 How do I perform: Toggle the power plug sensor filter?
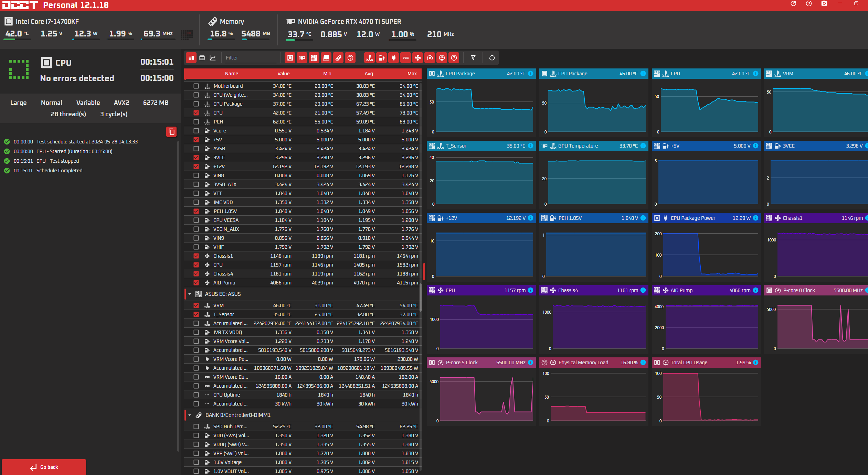click(394, 58)
